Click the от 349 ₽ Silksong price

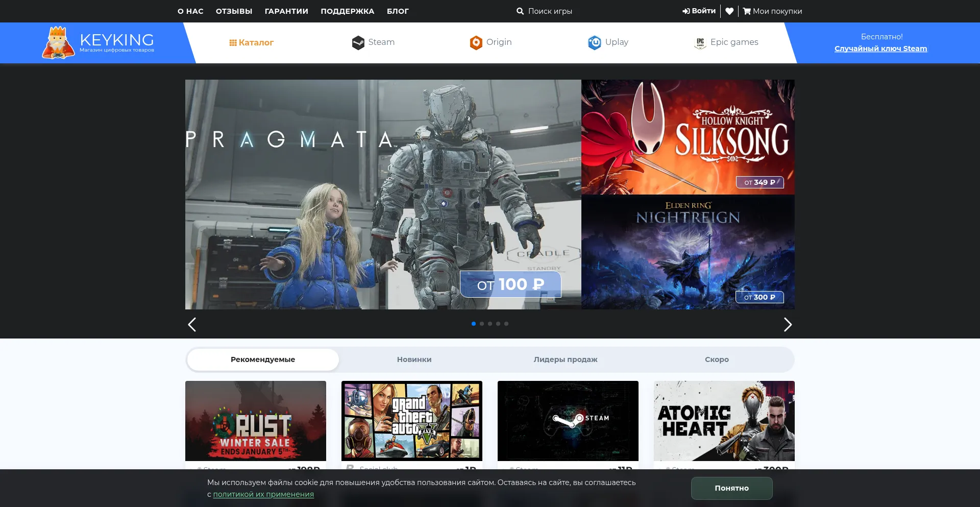760,182
